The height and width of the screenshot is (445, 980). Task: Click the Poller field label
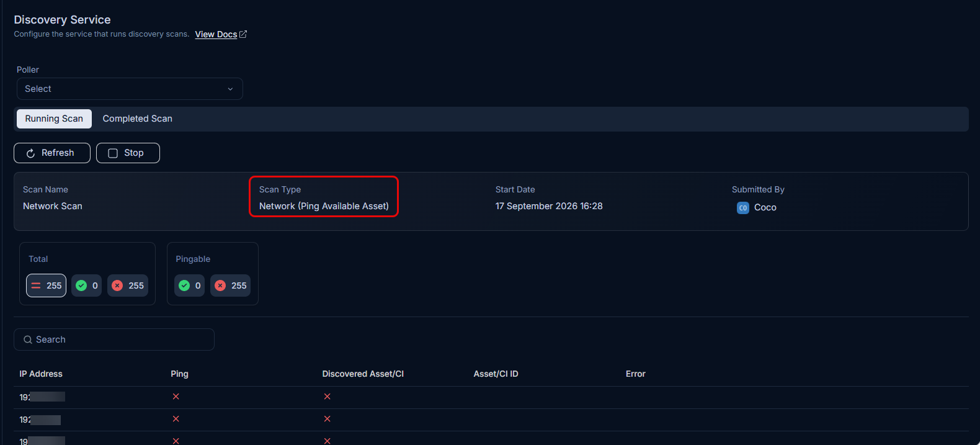[x=28, y=70]
